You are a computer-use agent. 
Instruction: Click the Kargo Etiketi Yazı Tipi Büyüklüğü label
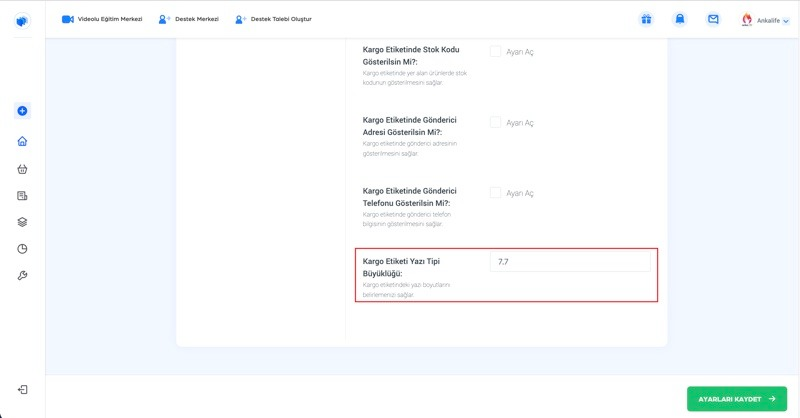coord(401,267)
